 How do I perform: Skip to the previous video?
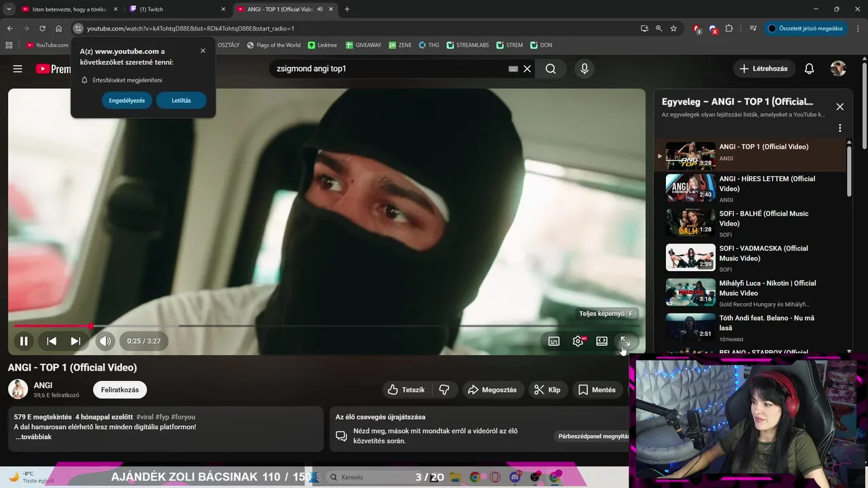click(x=52, y=341)
